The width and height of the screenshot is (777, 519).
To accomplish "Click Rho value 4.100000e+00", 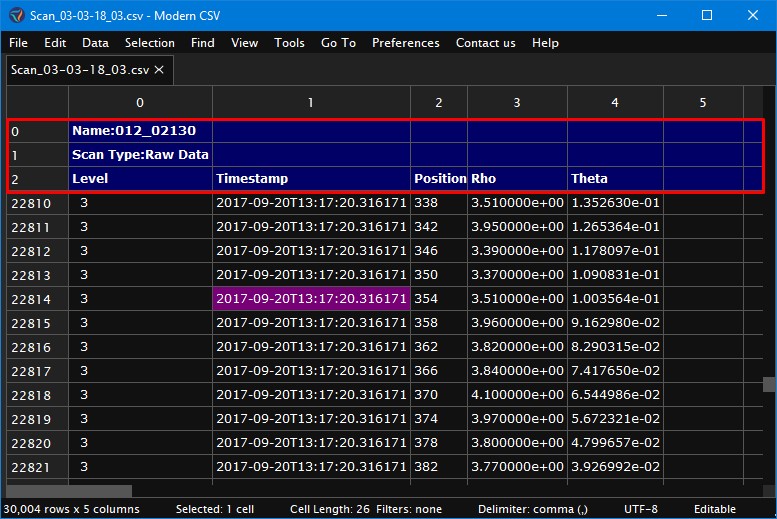I will (x=517, y=395).
